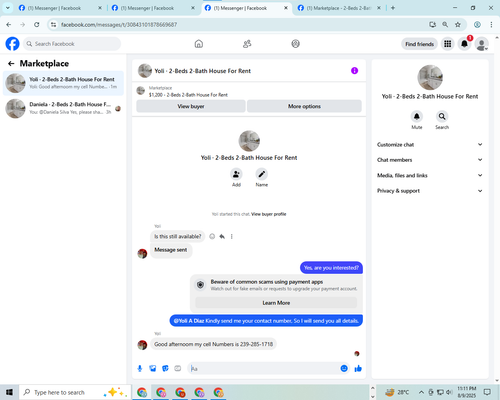Click Marketplace listing thumbnail $1,200
Screen dimensions: 500x400
tap(141, 90)
